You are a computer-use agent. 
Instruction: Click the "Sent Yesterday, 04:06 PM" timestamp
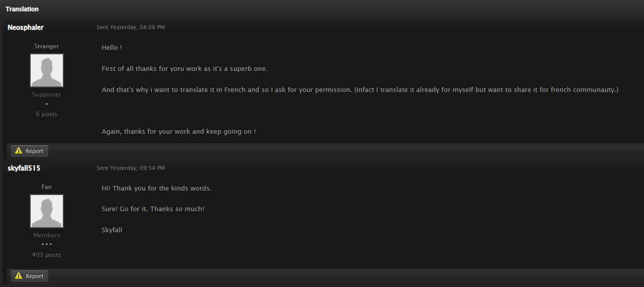point(131,27)
